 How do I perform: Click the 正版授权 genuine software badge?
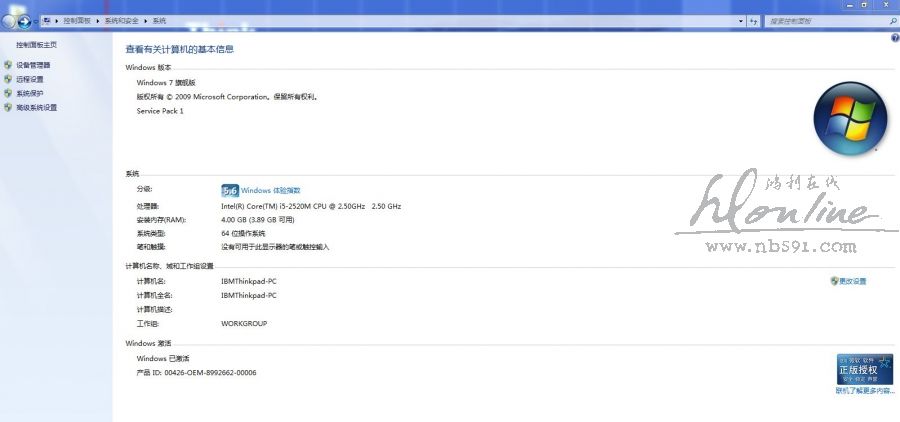click(865, 369)
